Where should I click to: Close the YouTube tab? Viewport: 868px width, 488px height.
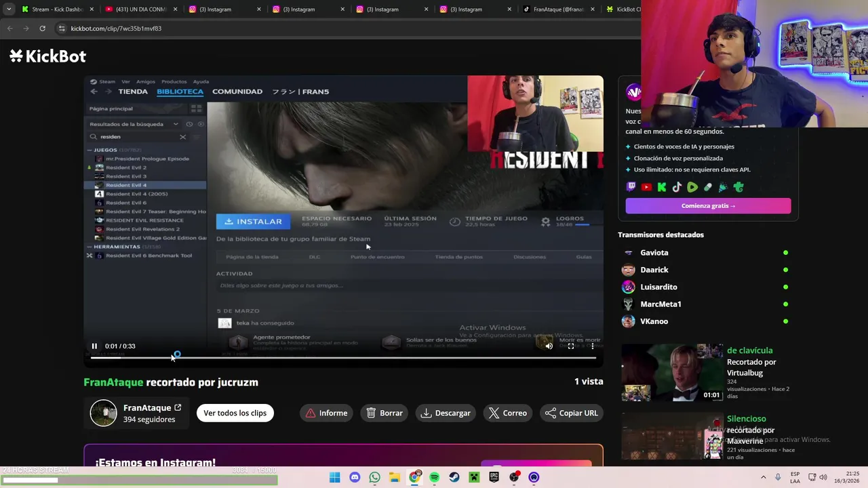175,9
